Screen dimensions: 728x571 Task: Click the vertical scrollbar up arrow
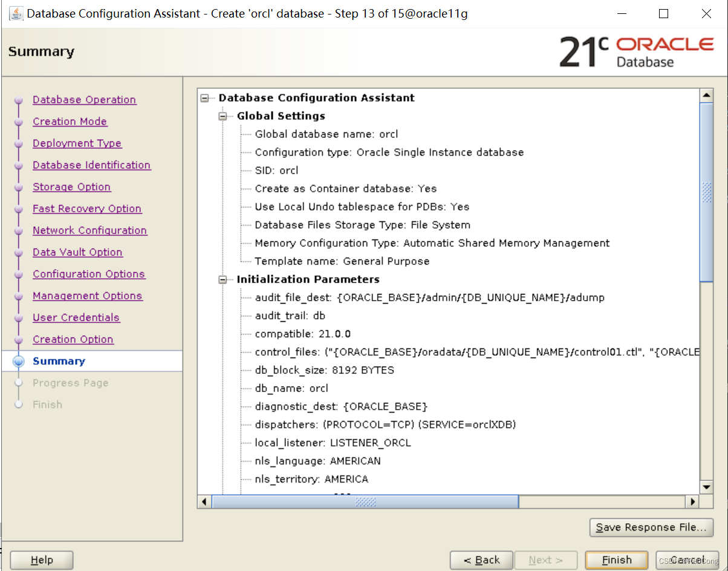(x=706, y=96)
